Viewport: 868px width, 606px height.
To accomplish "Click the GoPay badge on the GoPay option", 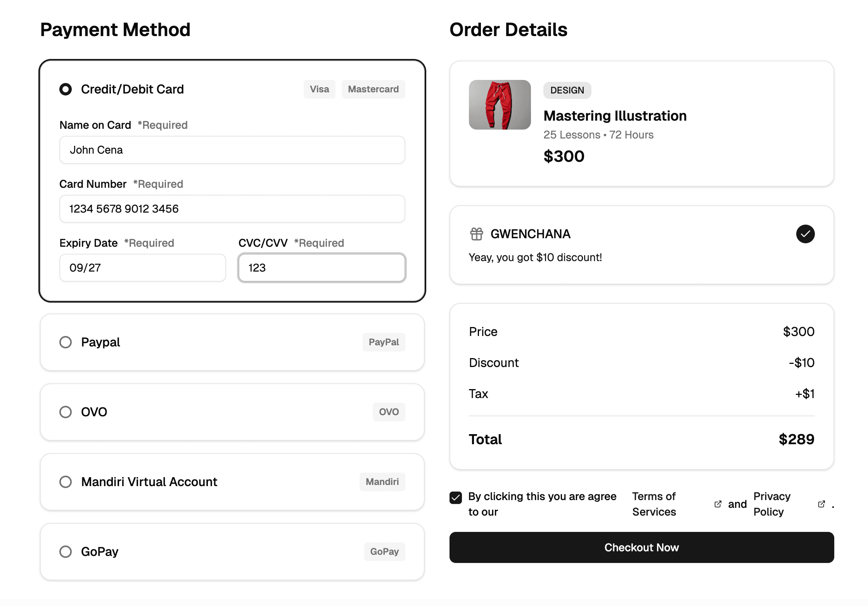I will tap(384, 551).
